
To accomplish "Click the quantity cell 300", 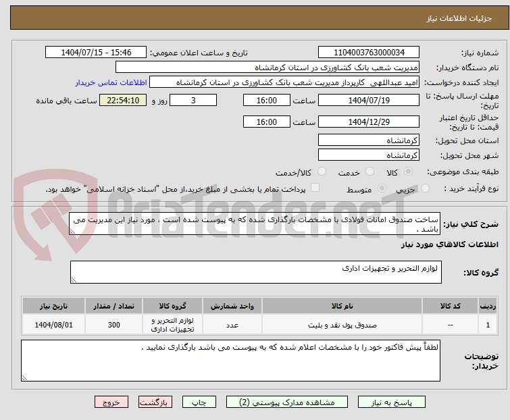I will (x=114, y=325).
